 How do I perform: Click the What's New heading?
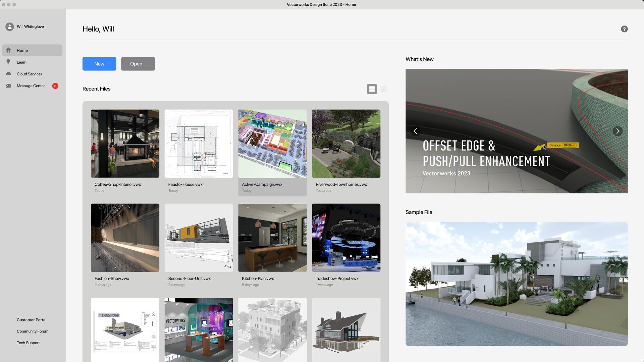(x=420, y=59)
